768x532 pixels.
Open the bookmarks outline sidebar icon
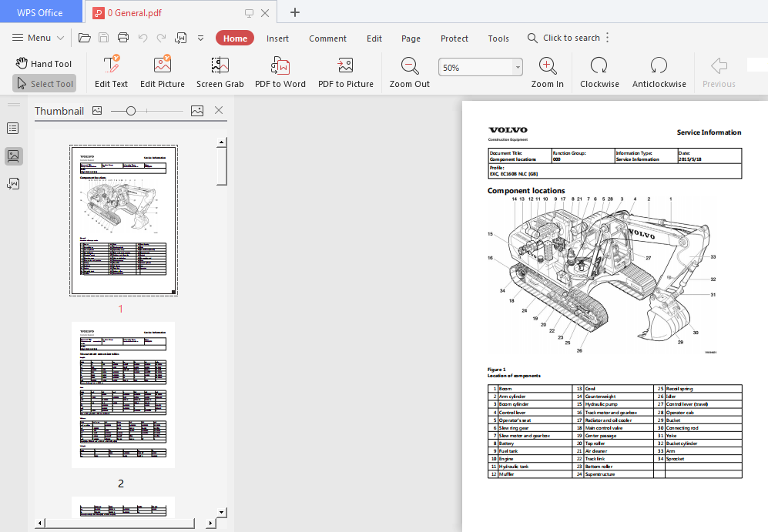(13, 129)
